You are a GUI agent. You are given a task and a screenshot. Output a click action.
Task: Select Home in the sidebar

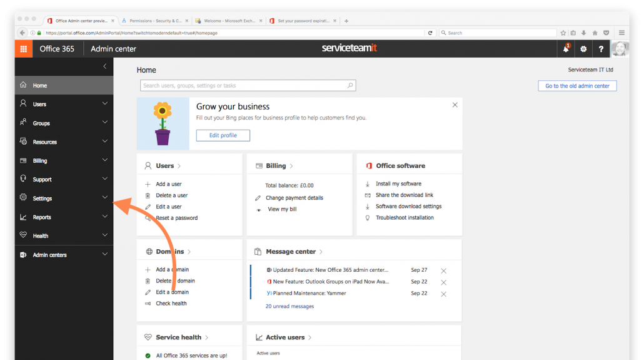pyautogui.click(x=64, y=85)
